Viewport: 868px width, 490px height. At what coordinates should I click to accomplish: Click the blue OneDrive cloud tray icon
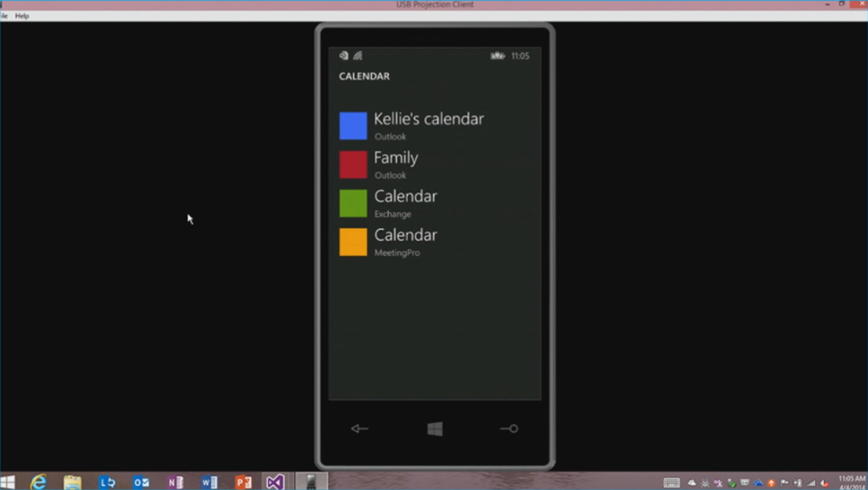(759, 483)
